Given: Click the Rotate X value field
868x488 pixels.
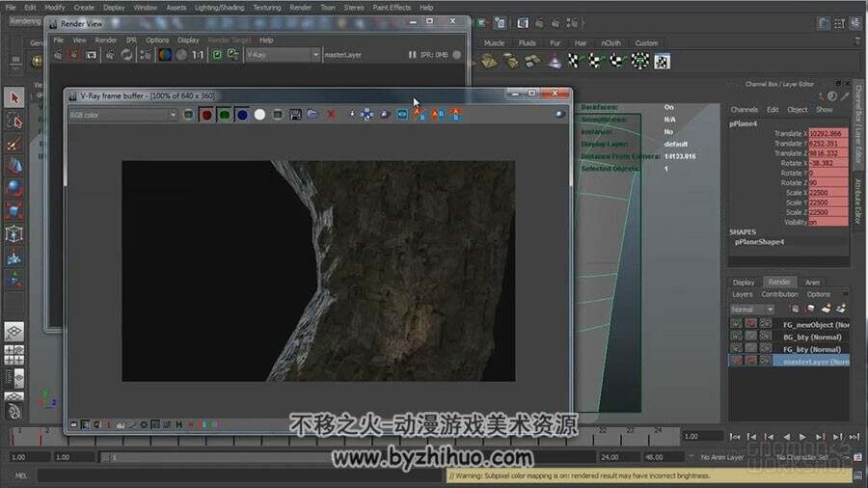Looking at the screenshot, I should click(x=828, y=163).
